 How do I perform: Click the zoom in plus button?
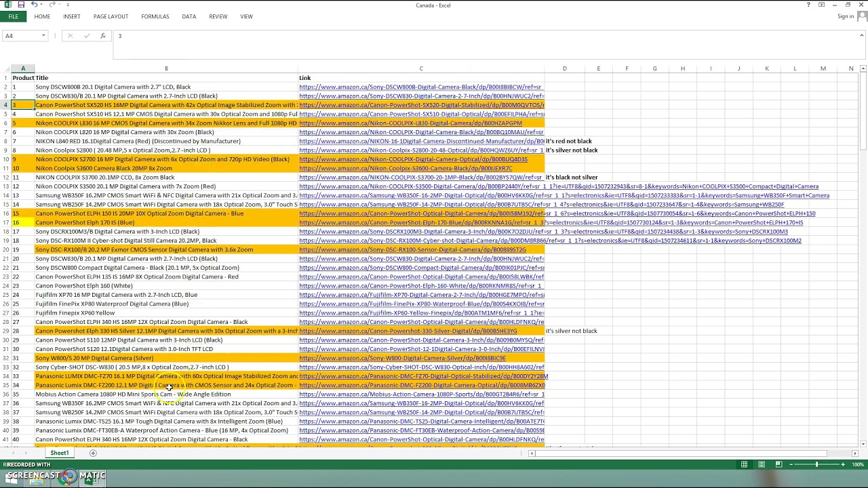843,464
